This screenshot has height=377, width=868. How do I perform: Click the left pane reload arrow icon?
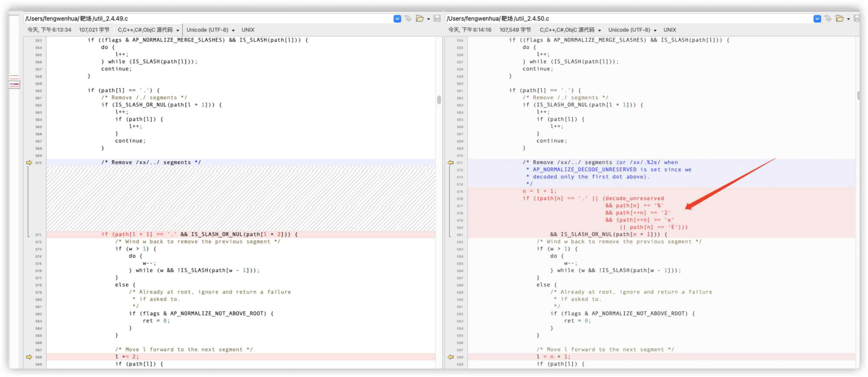[408, 19]
